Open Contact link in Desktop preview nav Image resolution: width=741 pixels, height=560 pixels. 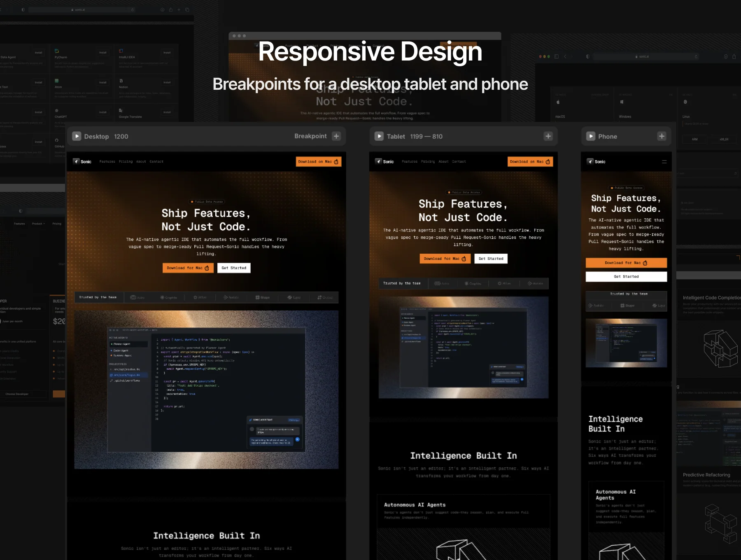click(156, 161)
